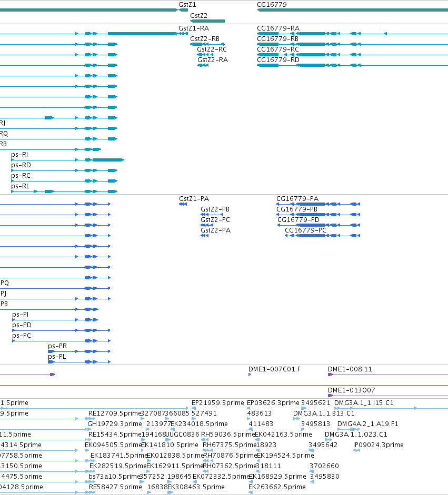Select the ps-PL protein label

(57, 357)
